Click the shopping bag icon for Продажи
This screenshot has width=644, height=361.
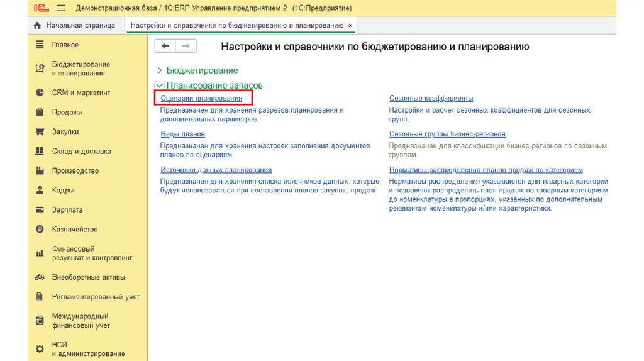(40, 113)
